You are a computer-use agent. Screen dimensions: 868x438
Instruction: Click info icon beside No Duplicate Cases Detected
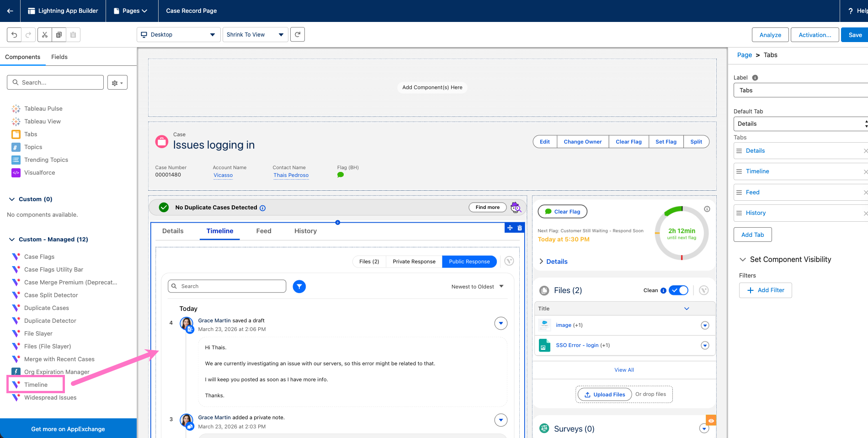pyautogui.click(x=262, y=208)
